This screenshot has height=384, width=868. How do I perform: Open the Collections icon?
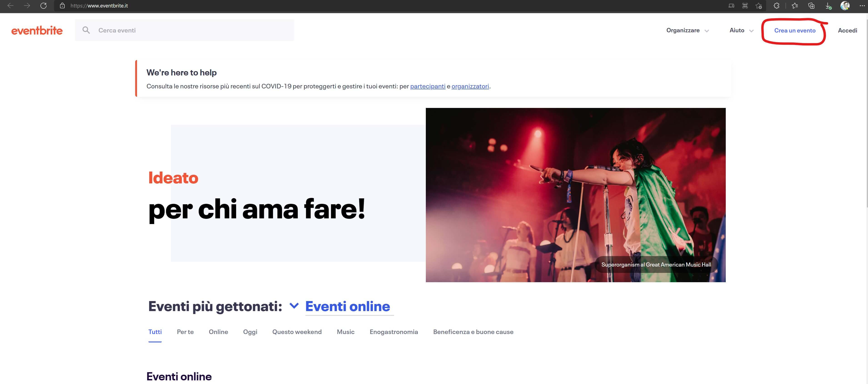point(811,6)
